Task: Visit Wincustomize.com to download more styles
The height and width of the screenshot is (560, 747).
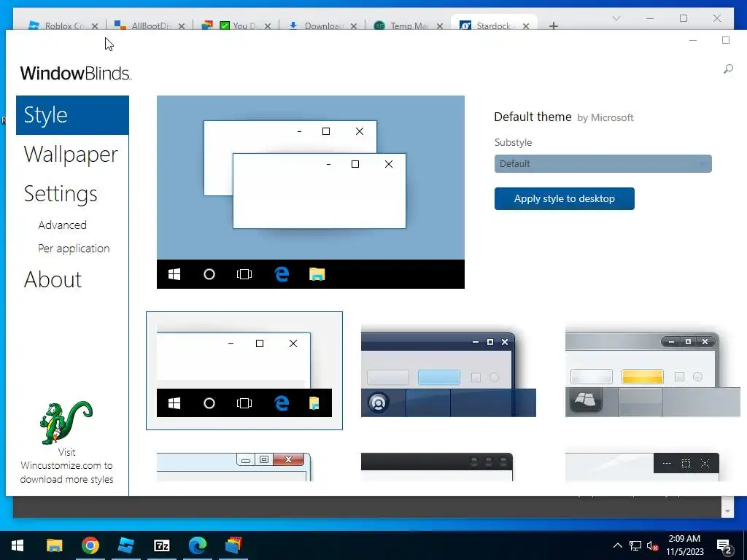Action: click(66, 466)
